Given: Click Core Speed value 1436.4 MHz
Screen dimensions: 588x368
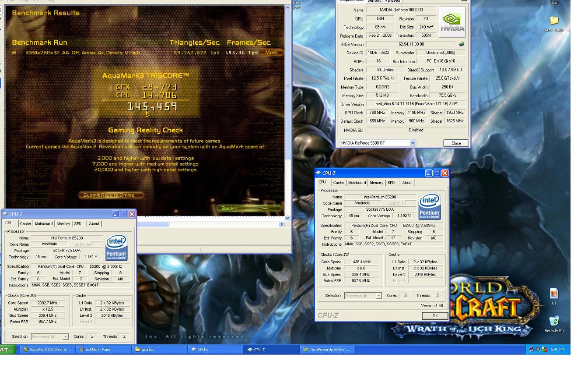Looking at the screenshot, I should [x=360, y=262].
